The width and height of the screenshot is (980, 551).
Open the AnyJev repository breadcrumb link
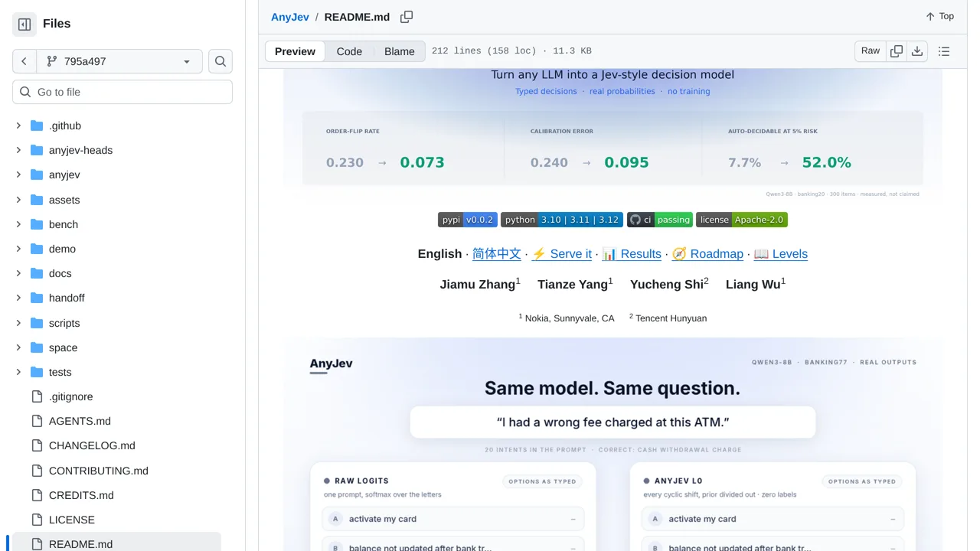pyautogui.click(x=290, y=17)
